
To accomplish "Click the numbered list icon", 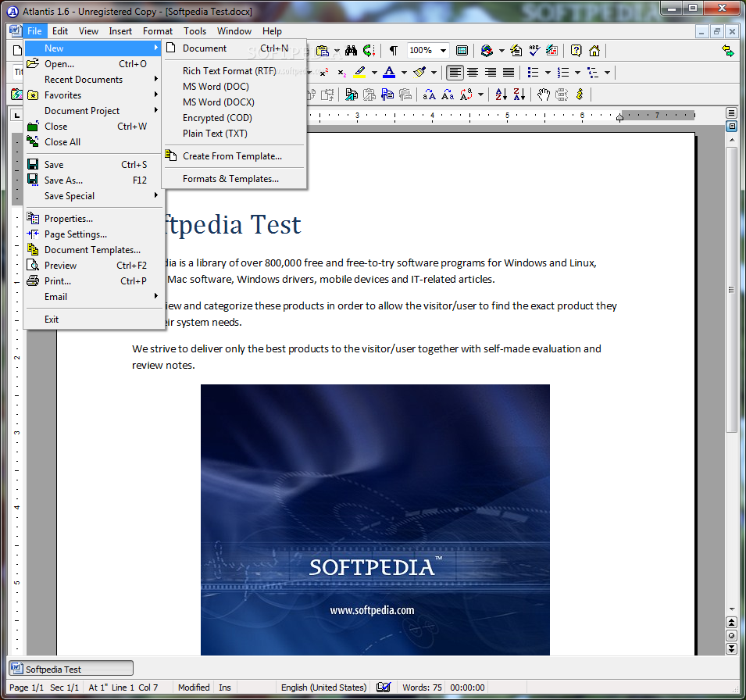I will coord(563,73).
